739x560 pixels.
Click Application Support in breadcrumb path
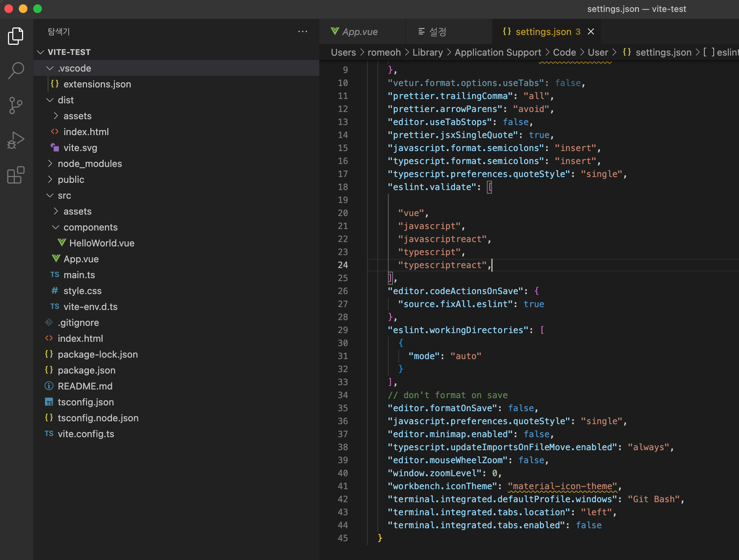click(x=498, y=52)
